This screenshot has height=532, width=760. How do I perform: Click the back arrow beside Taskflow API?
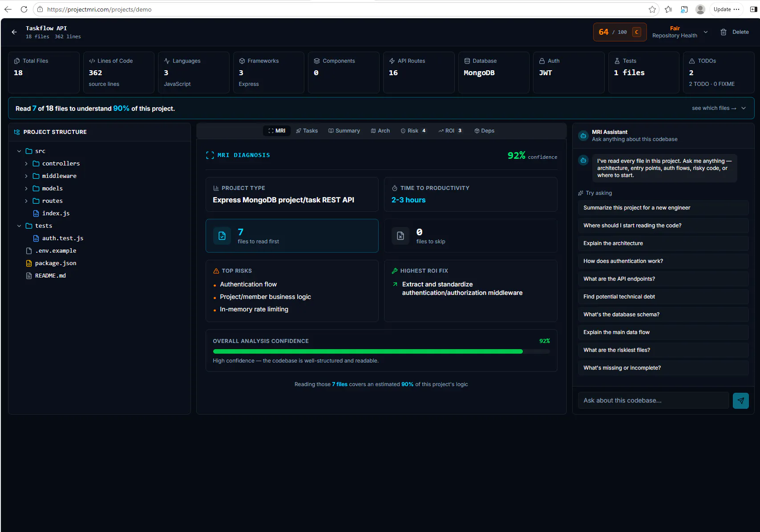click(x=14, y=32)
